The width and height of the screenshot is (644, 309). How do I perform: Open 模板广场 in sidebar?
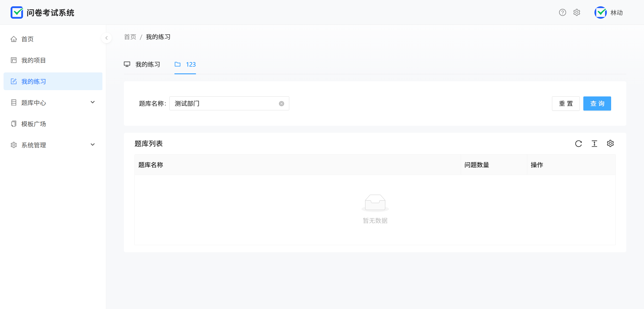33,124
